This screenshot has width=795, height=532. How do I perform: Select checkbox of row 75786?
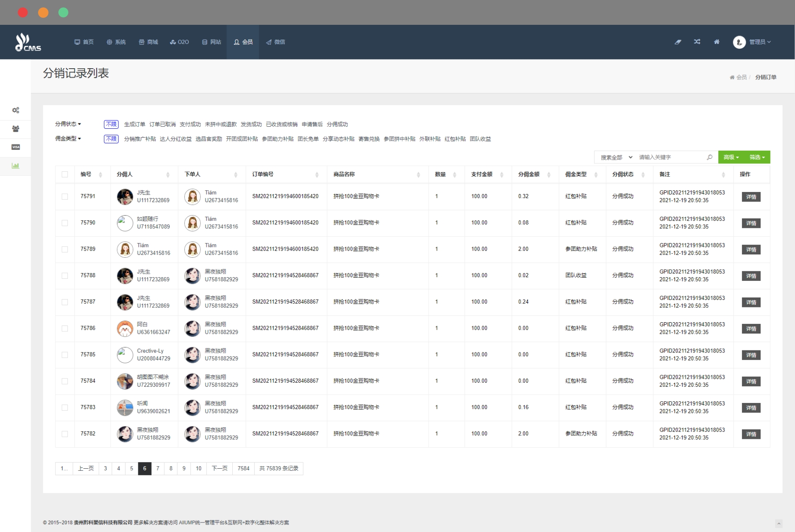[65, 328]
